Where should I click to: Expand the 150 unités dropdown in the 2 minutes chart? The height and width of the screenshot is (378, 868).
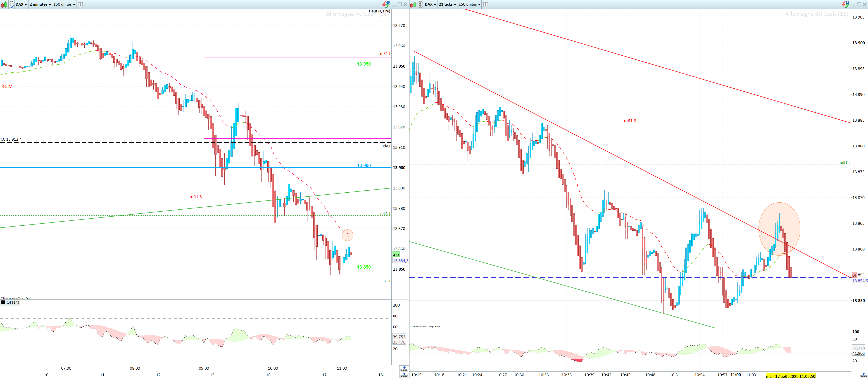(x=64, y=4)
